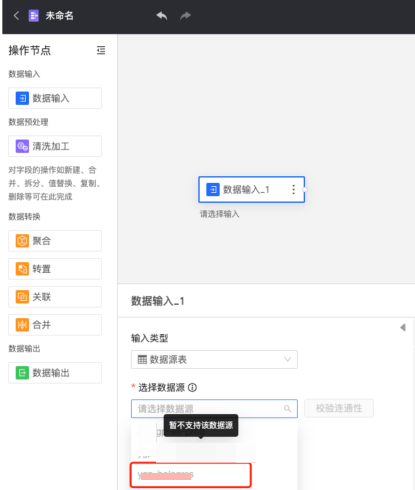This screenshot has width=415, height=490.
Task: Select the 数据输入_1 node on the canvas
Action: pos(252,189)
